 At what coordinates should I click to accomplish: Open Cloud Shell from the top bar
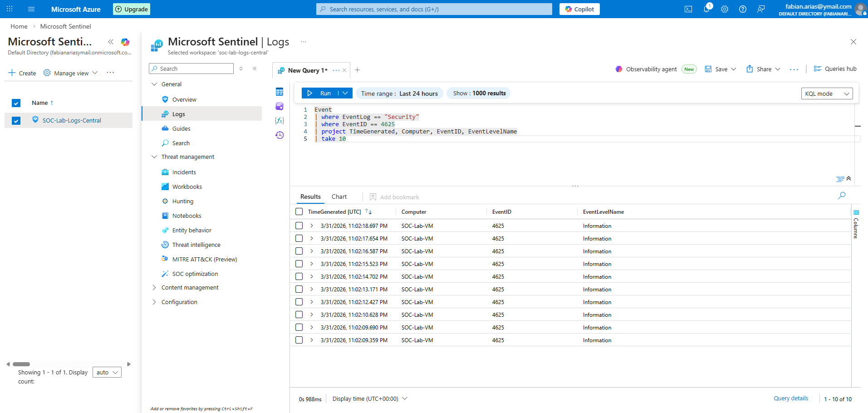(x=688, y=9)
